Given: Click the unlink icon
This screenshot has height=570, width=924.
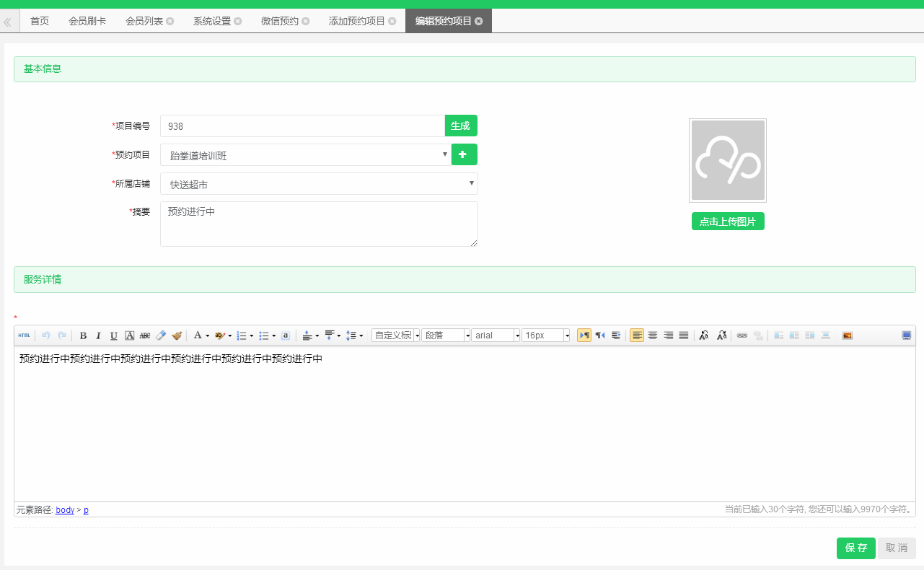Looking at the screenshot, I should (x=758, y=336).
